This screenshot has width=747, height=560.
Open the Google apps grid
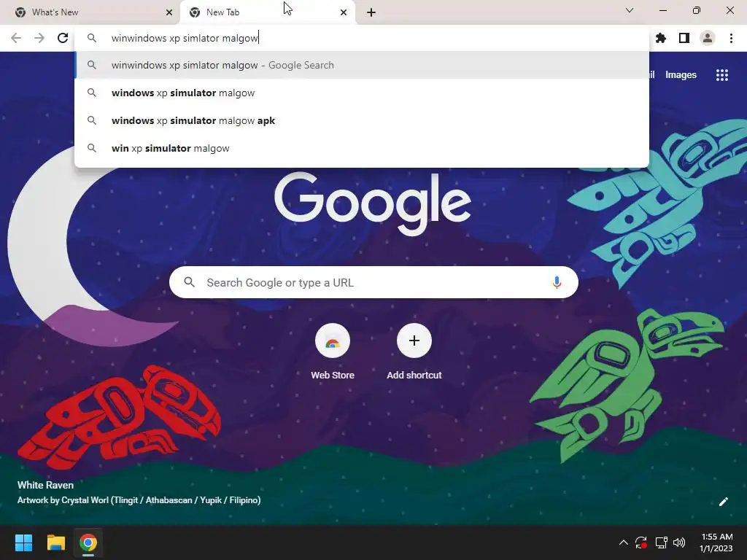click(722, 75)
